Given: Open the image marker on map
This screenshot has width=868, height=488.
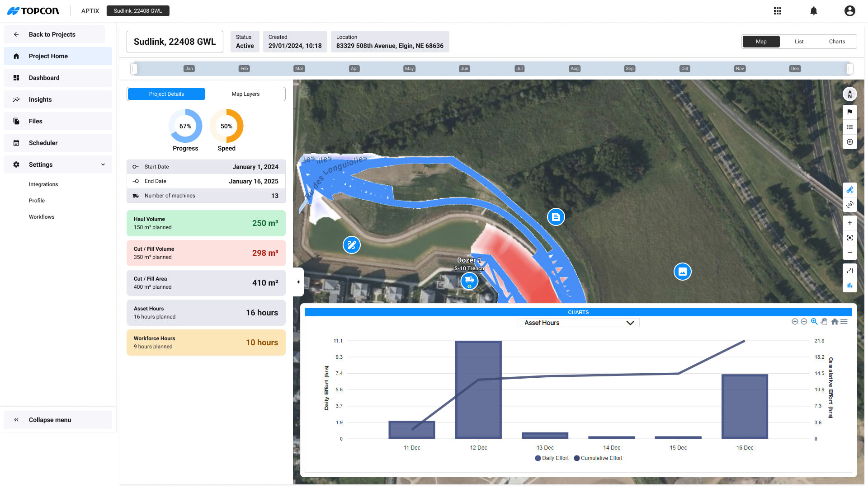Looking at the screenshot, I should click(x=682, y=272).
